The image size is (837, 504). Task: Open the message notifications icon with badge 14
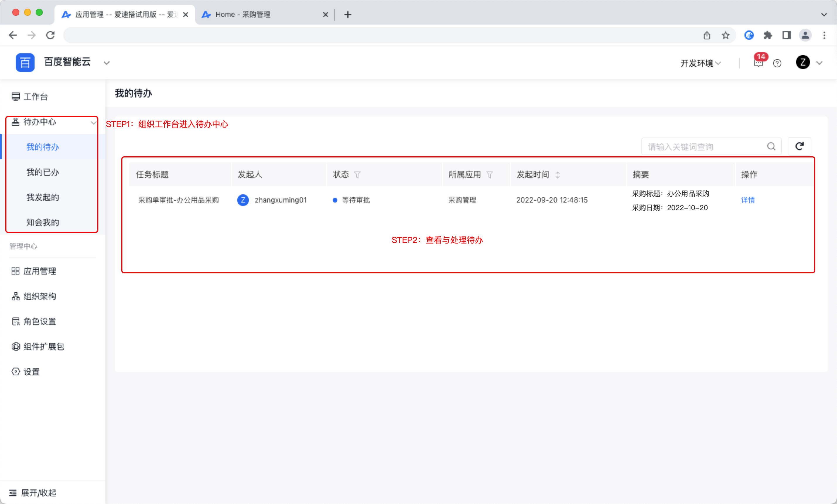point(759,63)
